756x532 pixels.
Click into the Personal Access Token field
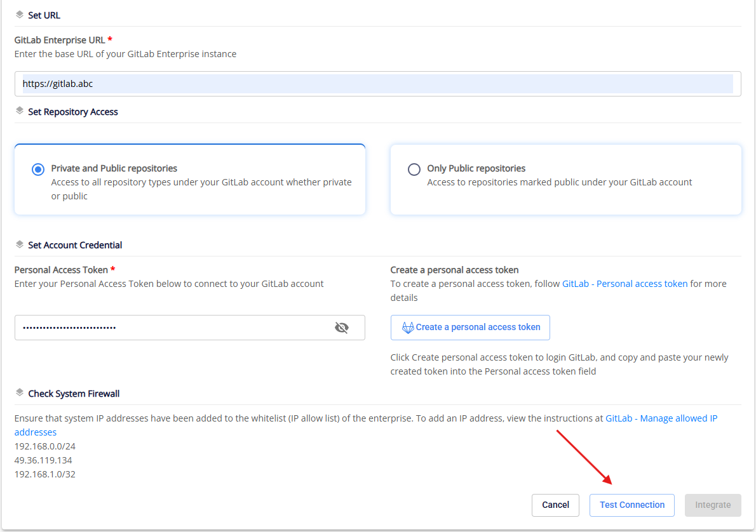coord(172,328)
